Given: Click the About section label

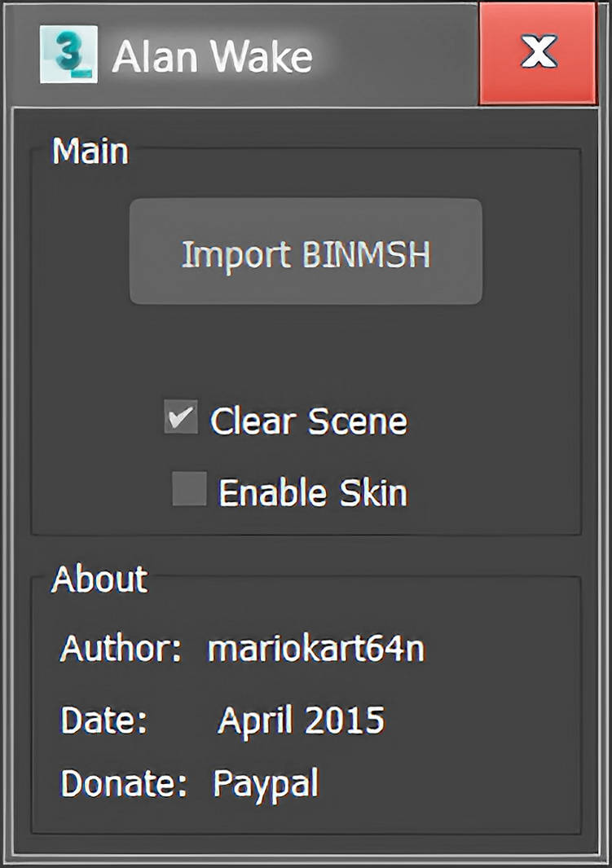Looking at the screenshot, I should (97, 579).
